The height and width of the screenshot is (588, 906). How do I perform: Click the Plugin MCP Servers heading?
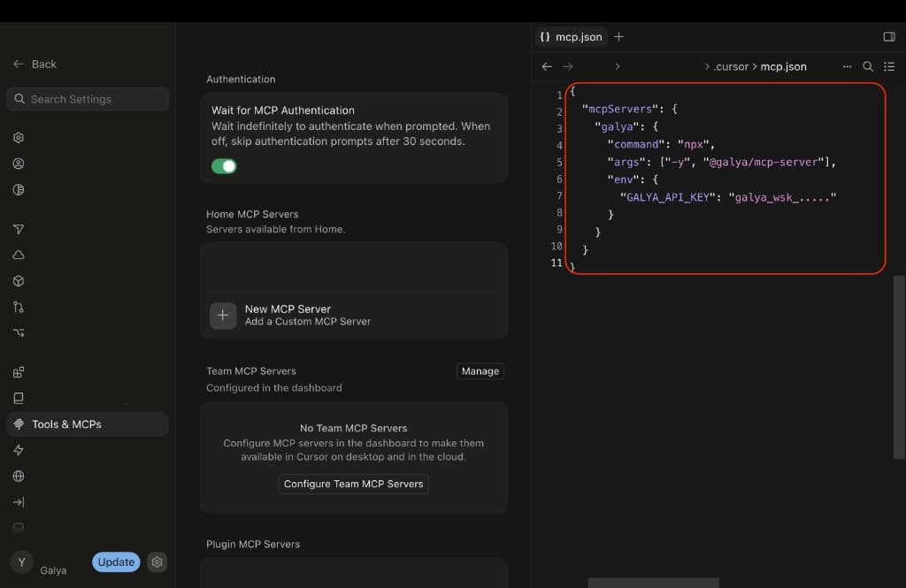coord(253,544)
